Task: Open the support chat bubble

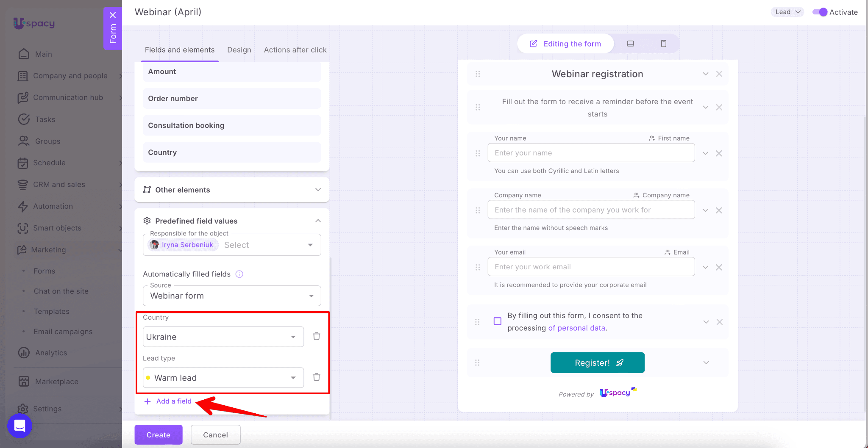Action: [x=20, y=426]
